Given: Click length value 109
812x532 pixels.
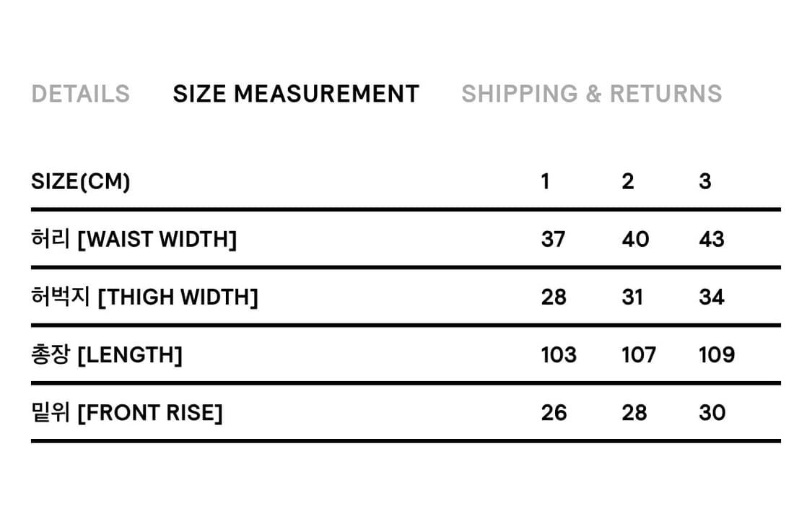Looking at the screenshot, I should click(x=717, y=355).
